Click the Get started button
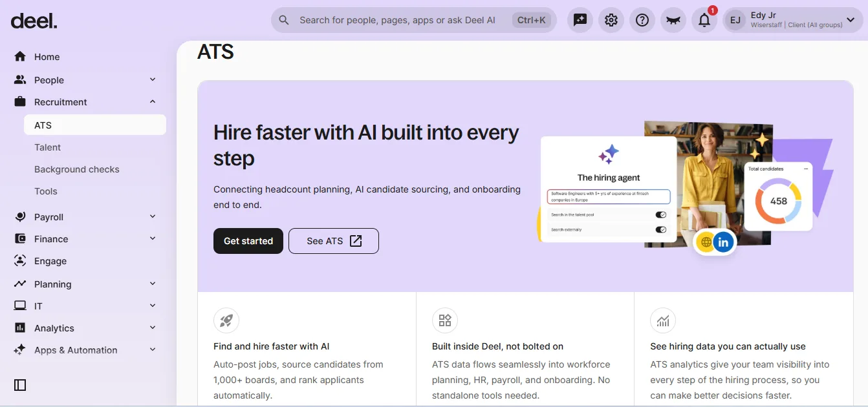 pyautogui.click(x=248, y=241)
